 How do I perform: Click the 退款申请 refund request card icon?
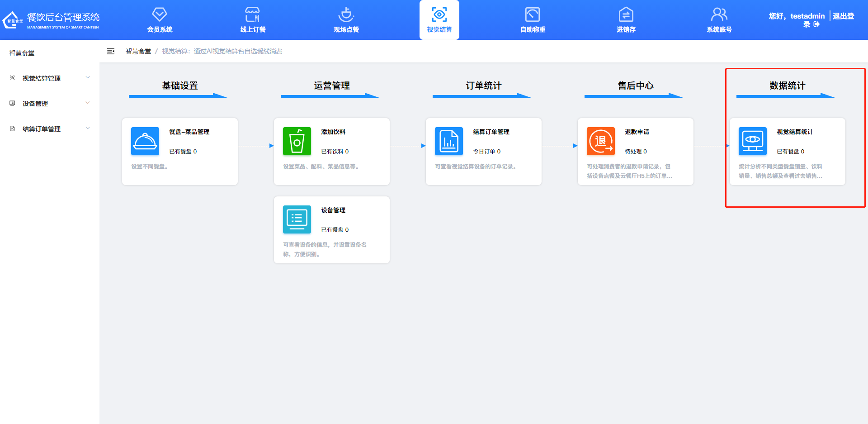(x=600, y=141)
